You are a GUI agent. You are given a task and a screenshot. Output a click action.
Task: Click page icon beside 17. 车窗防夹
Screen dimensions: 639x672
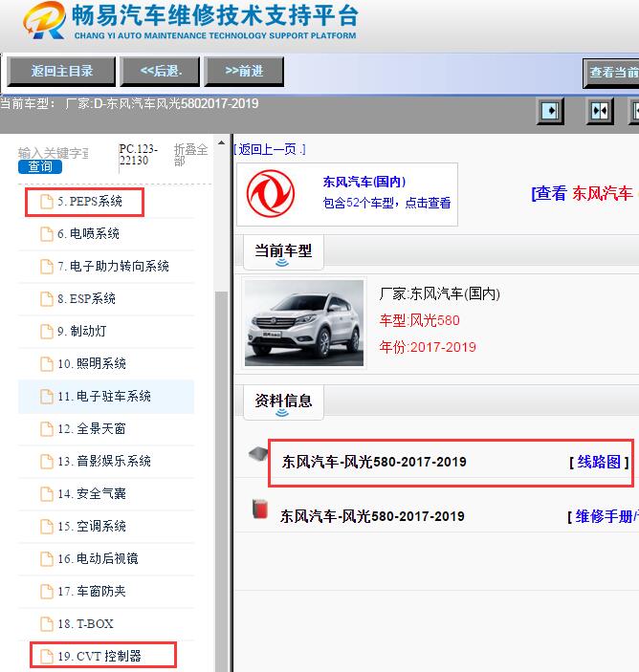[x=46, y=592]
